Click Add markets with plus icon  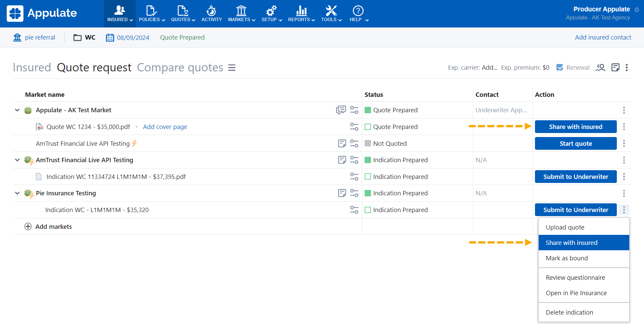pos(48,226)
